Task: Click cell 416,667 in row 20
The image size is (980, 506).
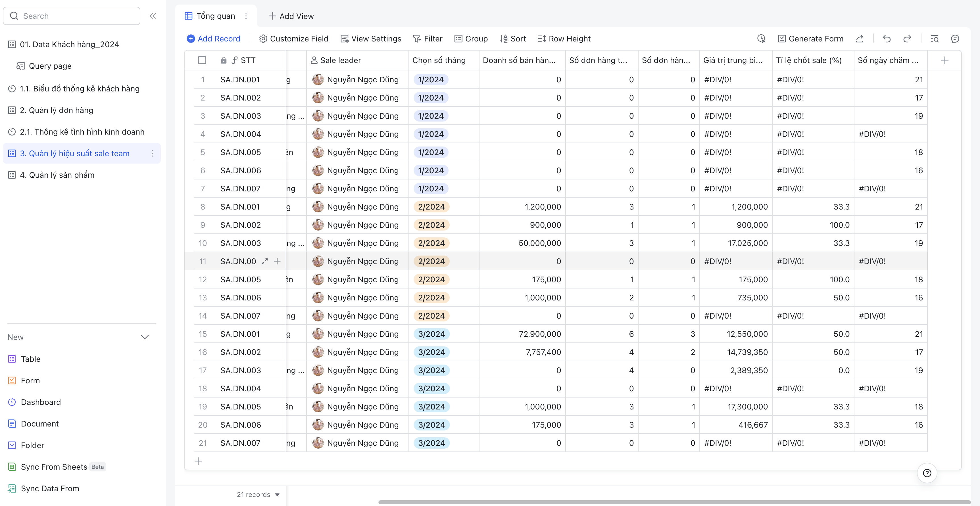Action: 736,425
